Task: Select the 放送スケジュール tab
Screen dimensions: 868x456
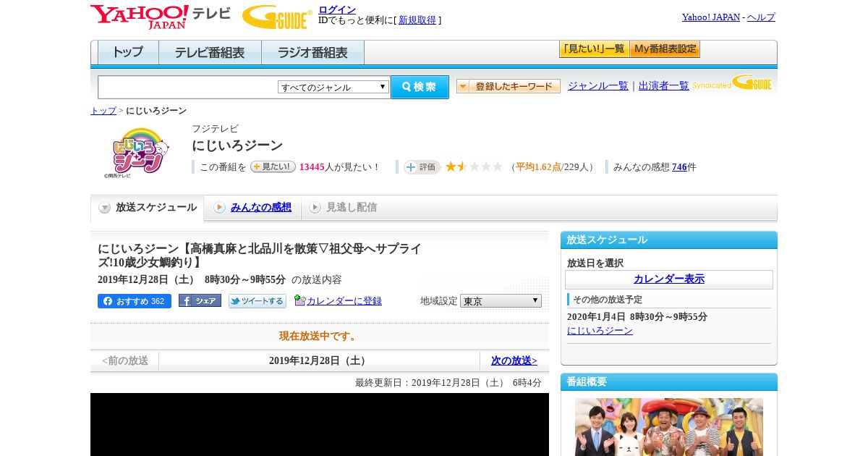Action: pyautogui.click(x=148, y=208)
